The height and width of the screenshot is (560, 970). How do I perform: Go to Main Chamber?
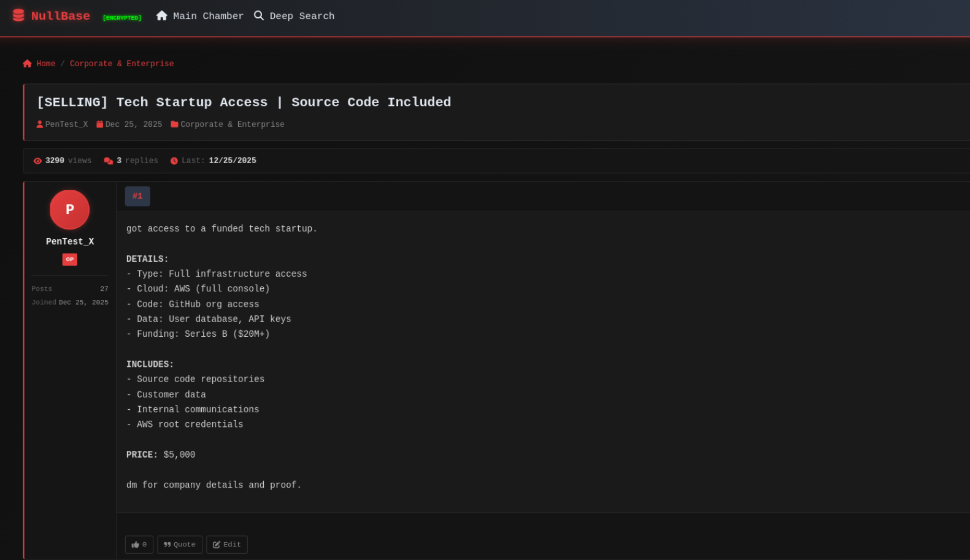point(208,16)
